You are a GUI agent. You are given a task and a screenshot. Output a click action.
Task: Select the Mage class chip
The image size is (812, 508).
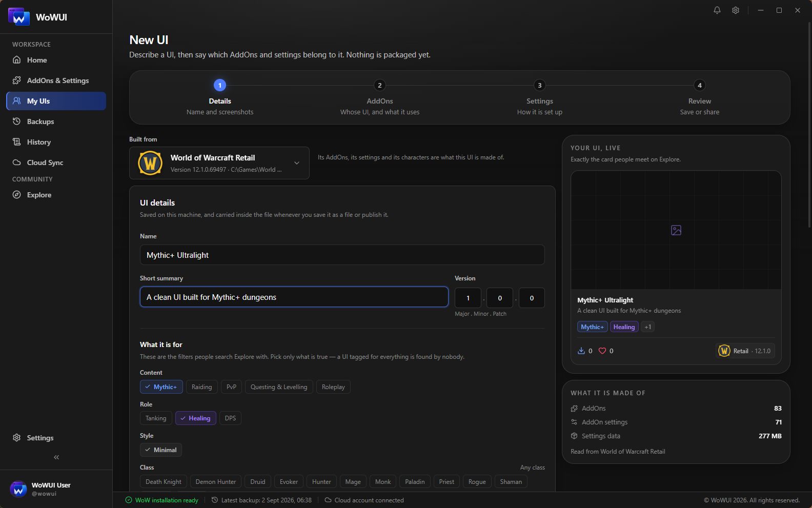[353, 482]
